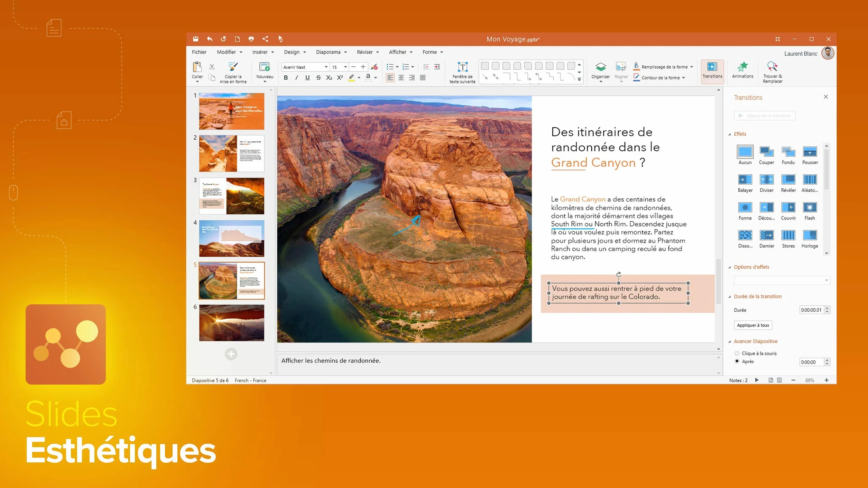Click the notes text area
The height and width of the screenshot is (488, 868).
496,364
